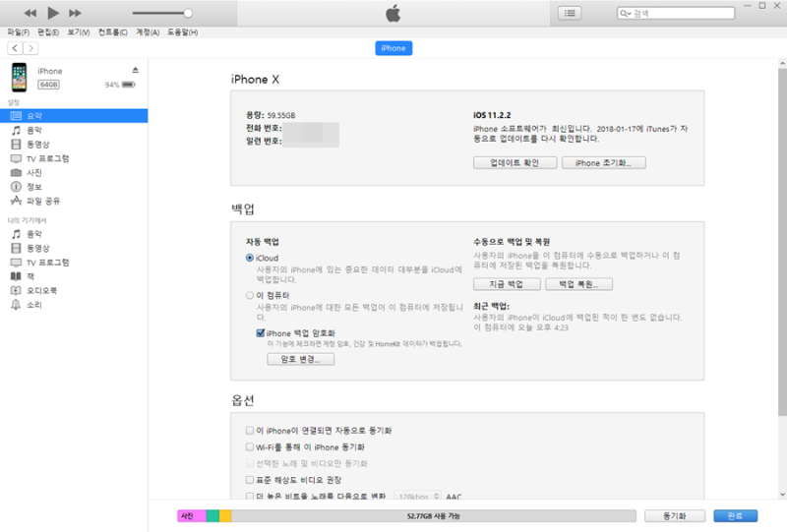
Task: Click the 검색 search field
Action: (676, 13)
